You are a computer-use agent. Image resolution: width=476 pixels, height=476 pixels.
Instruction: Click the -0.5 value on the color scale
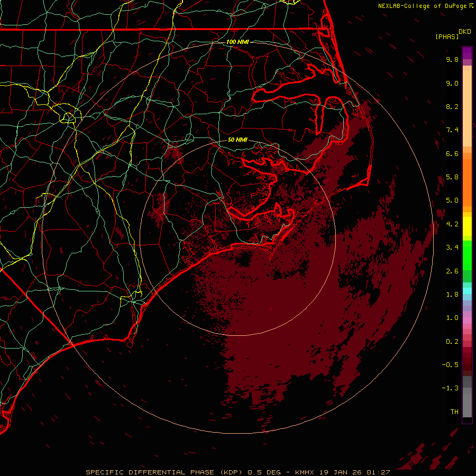pyautogui.click(x=450, y=365)
